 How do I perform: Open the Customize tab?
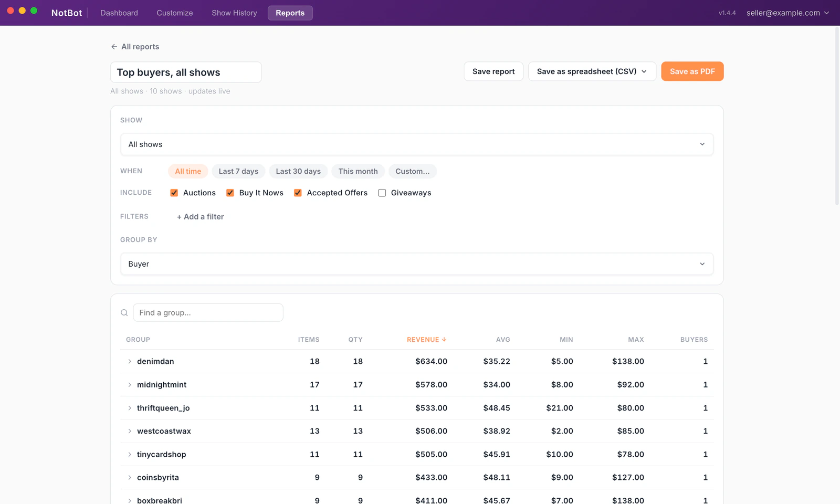[175, 13]
